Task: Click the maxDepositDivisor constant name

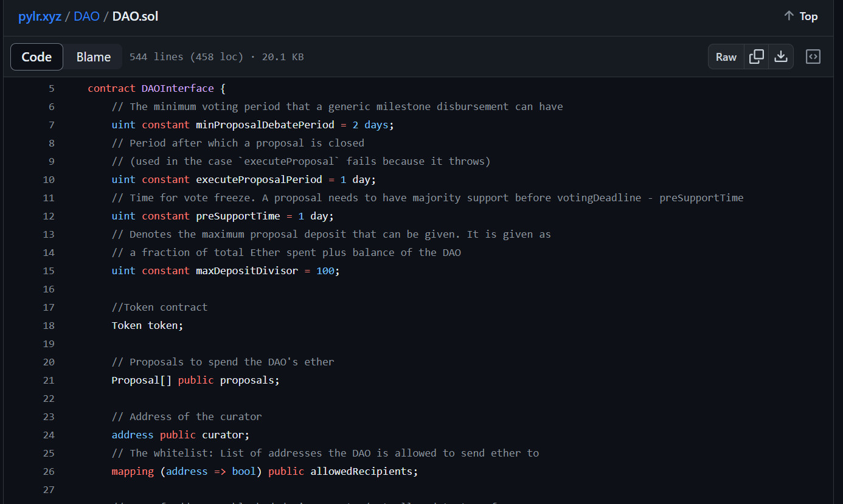Action: pyautogui.click(x=246, y=271)
